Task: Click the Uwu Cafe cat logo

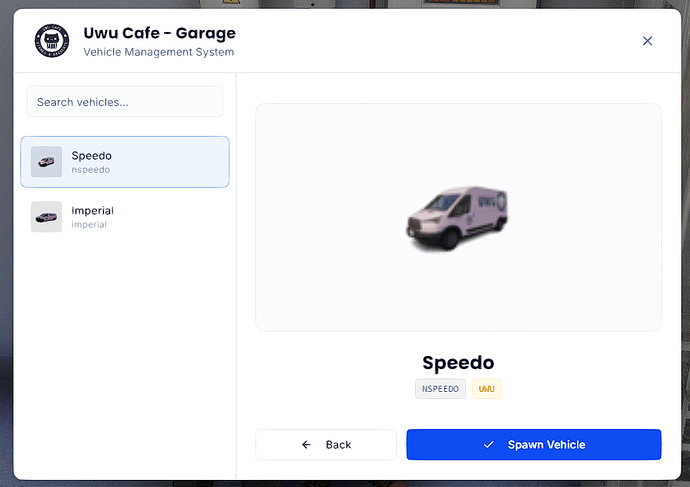Action: tap(52, 41)
